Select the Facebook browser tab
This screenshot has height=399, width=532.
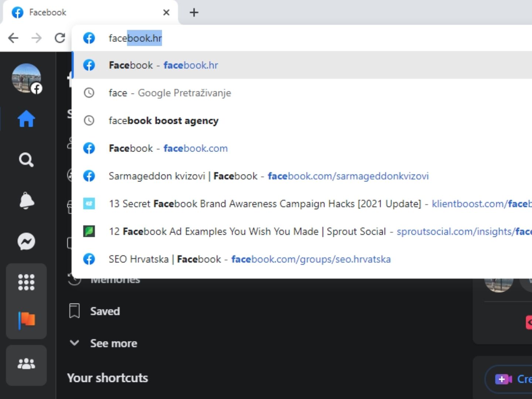pos(90,13)
